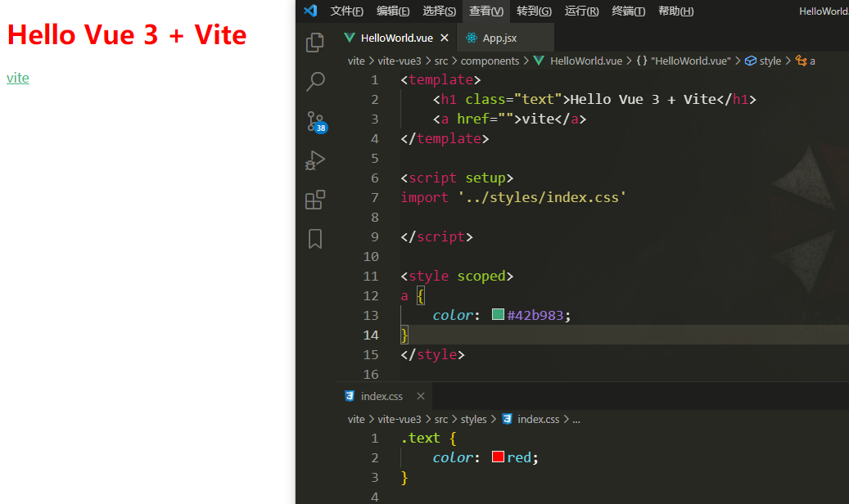Open the red color picker swatch
This screenshot has width=849, height=504.
tap(498, 457)
